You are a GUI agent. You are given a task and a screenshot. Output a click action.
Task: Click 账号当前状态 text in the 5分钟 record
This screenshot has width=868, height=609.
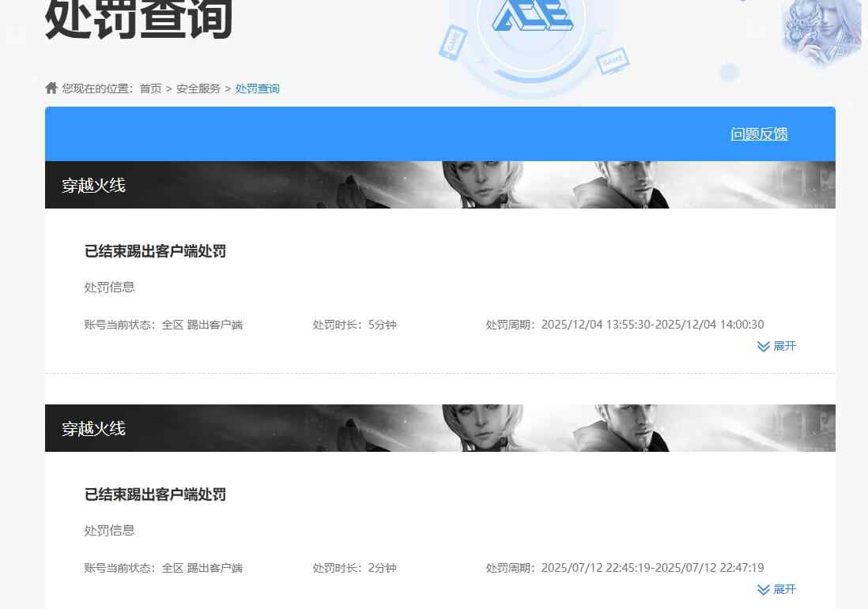[164, 325]
